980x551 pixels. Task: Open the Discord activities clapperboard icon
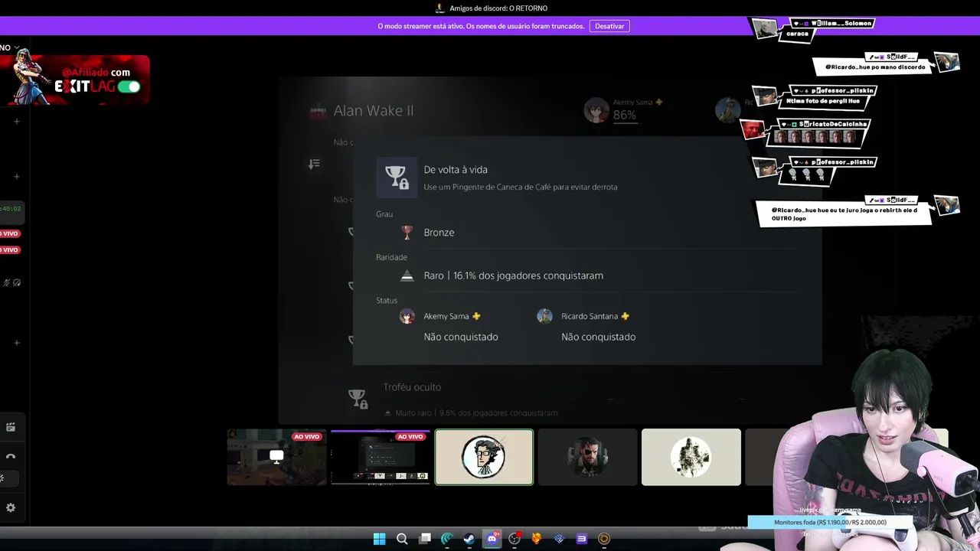coord(11,427)
